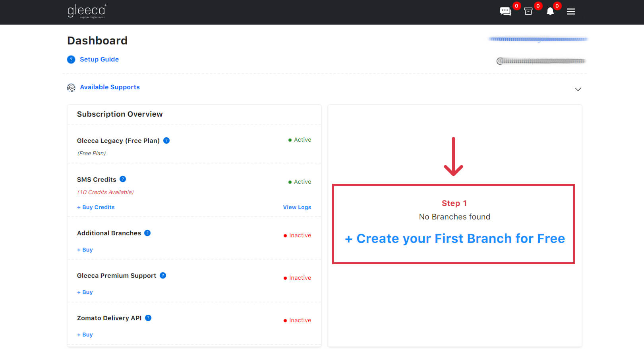
Task: Open the archive inbox icon in header
Action: (x=528, y=11)
